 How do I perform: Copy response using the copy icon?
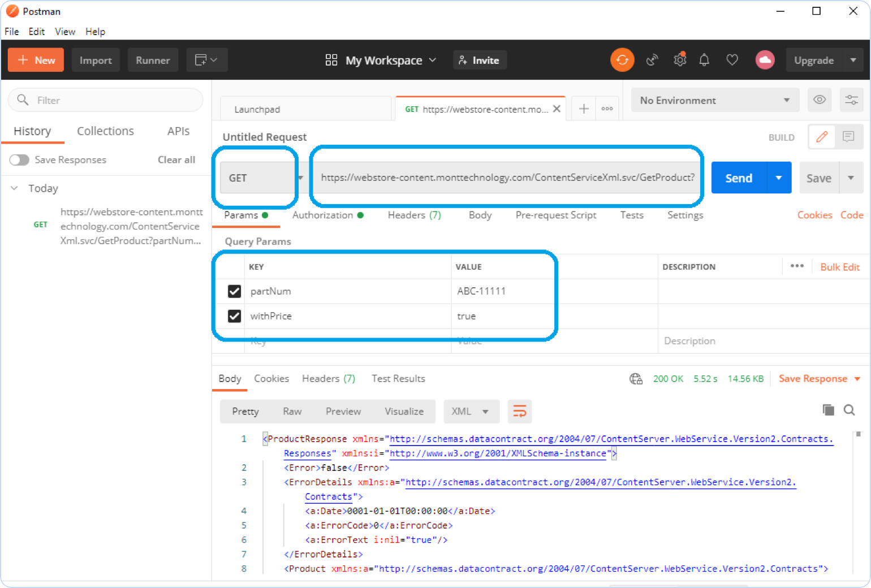coord(828,410)
